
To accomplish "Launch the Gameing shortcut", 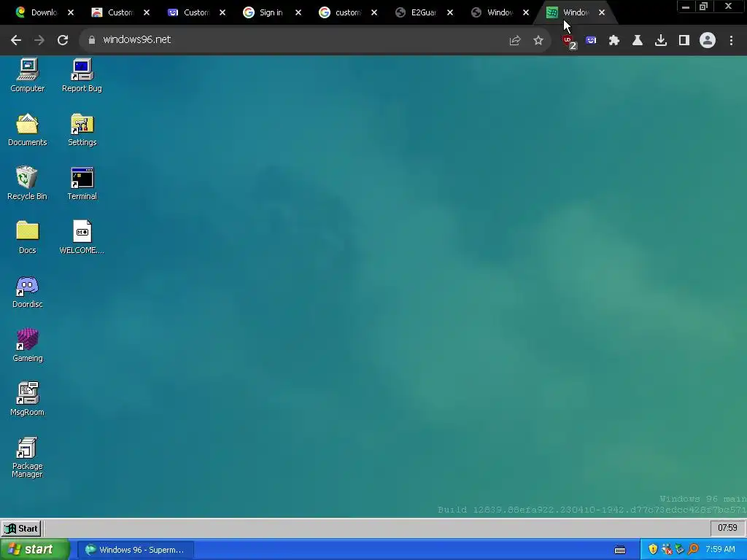I will point(28,345).
